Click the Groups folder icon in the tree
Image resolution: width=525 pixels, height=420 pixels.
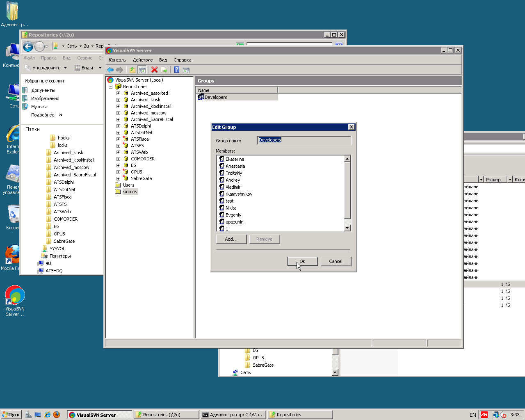(118, 192)
